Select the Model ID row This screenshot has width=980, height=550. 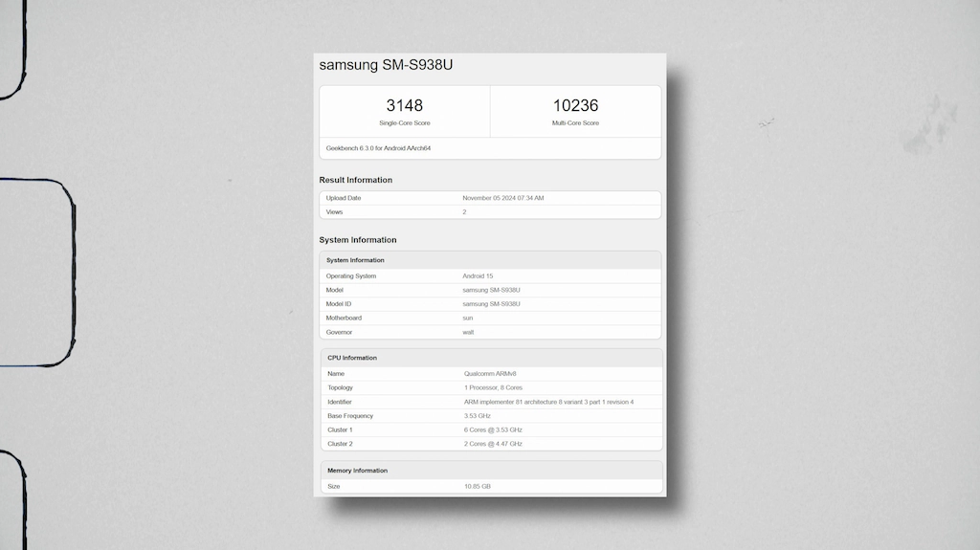(490, 304)
